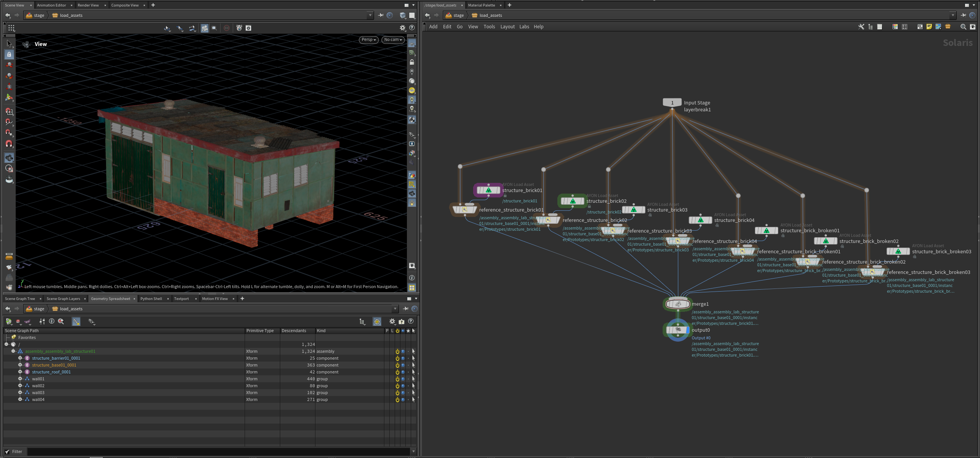The image size is (980, 458).
Task: Switch to the Geometry Spreadsheet tab
Action: click(x=110, y=299)
